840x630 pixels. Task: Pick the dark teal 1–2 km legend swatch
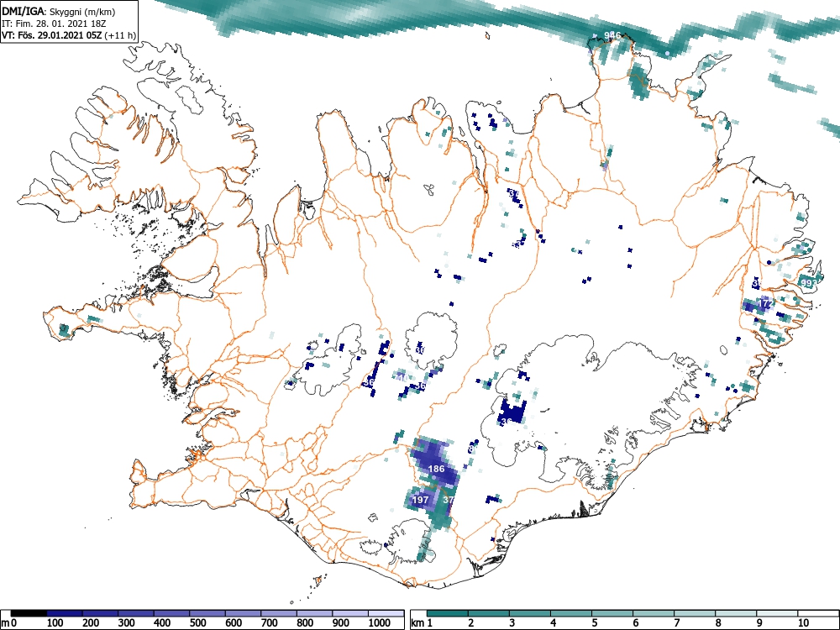[x=448, y=613]
